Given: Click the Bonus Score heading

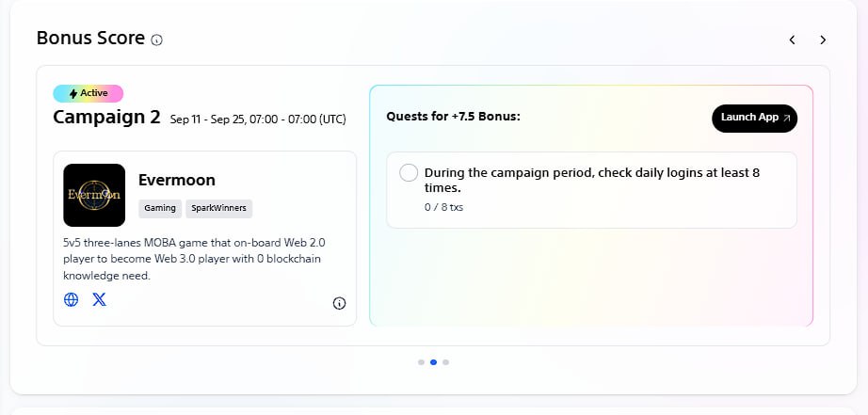Looking at the screenshot, I should point(90,39).
